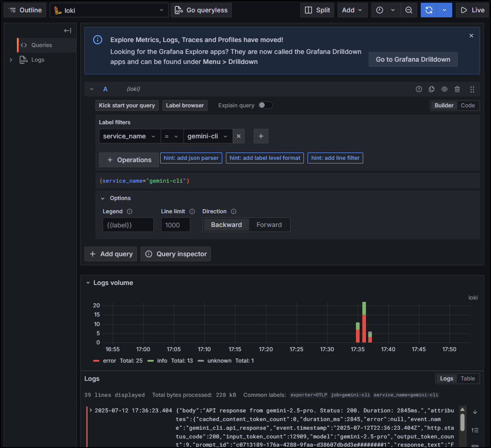Open the equals operator dropdown
The width and height of the screenshot is (491, 448).
172,136
